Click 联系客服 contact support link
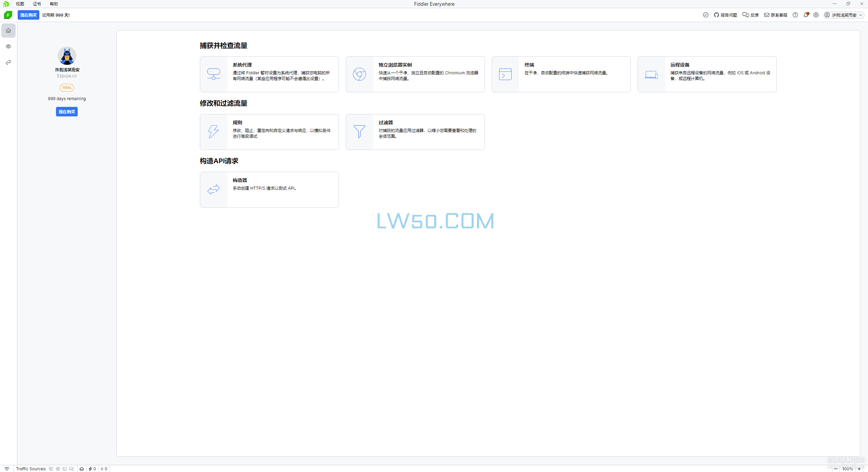 point(776,15)
